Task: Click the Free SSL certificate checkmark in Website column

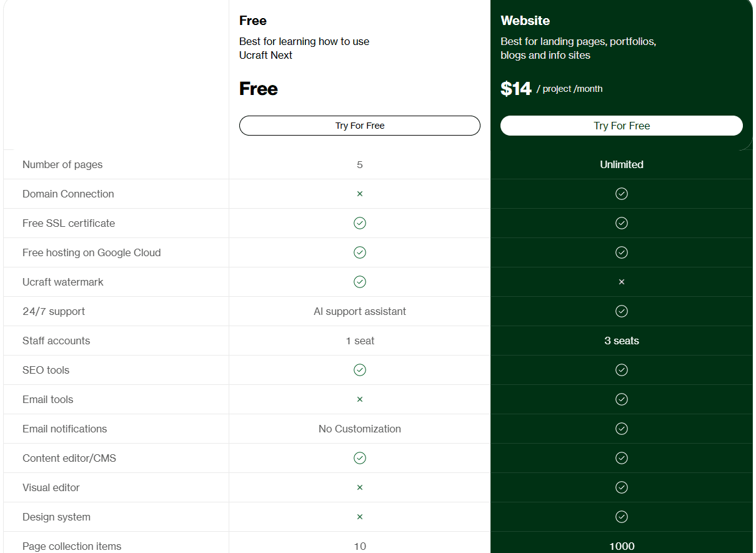Action: 622,223
